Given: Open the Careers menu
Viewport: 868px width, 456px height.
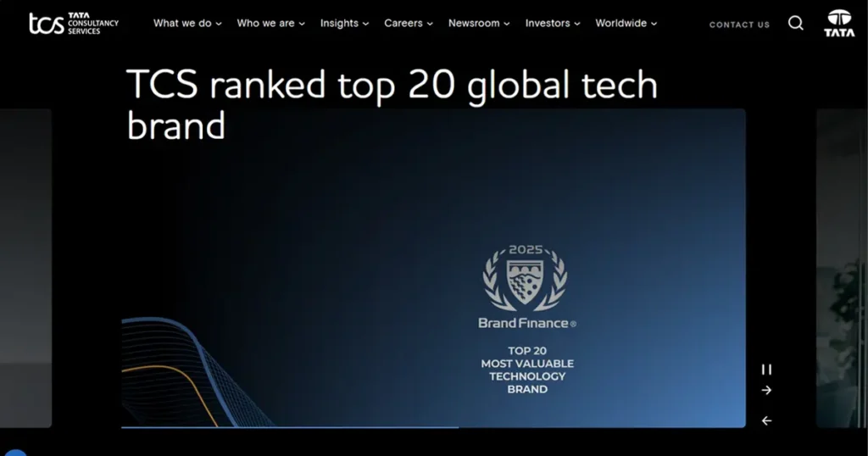Looking at the screenshot, I should 409,24.
